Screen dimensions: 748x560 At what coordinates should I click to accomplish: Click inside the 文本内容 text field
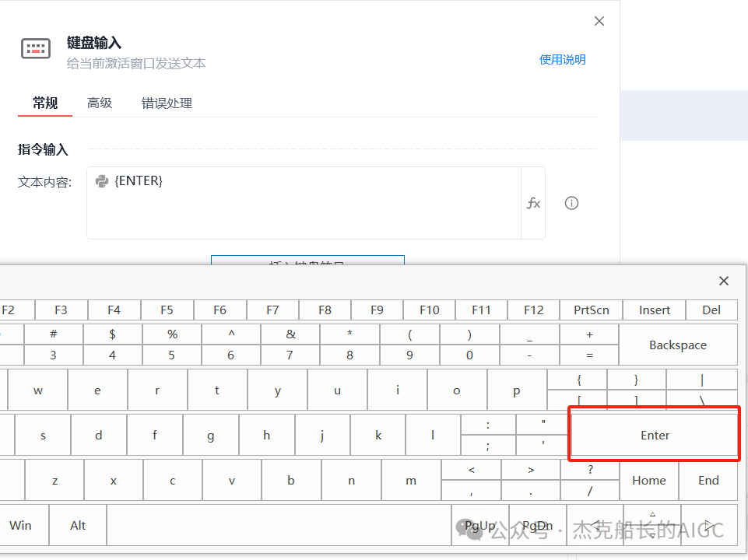(304, 203)
